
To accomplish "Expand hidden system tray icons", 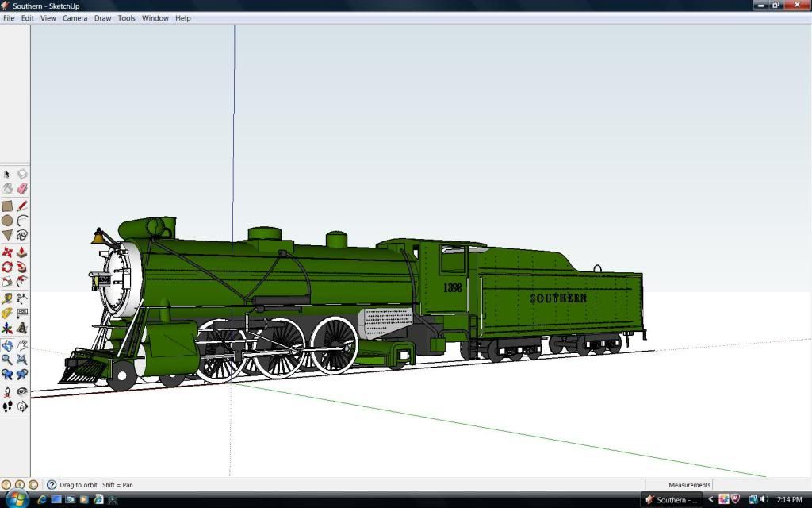I will (710, 500).
